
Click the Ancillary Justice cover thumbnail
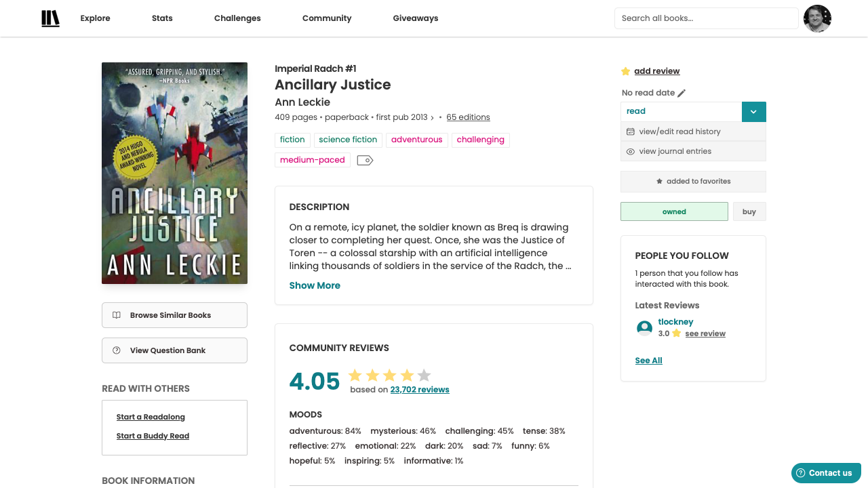174,173
